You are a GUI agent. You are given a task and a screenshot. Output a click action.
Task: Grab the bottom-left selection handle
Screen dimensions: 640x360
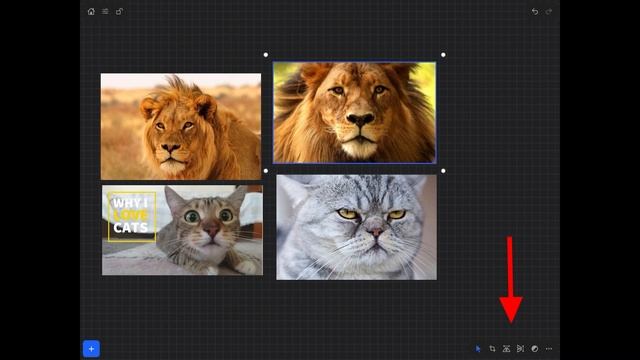(266, 171)
